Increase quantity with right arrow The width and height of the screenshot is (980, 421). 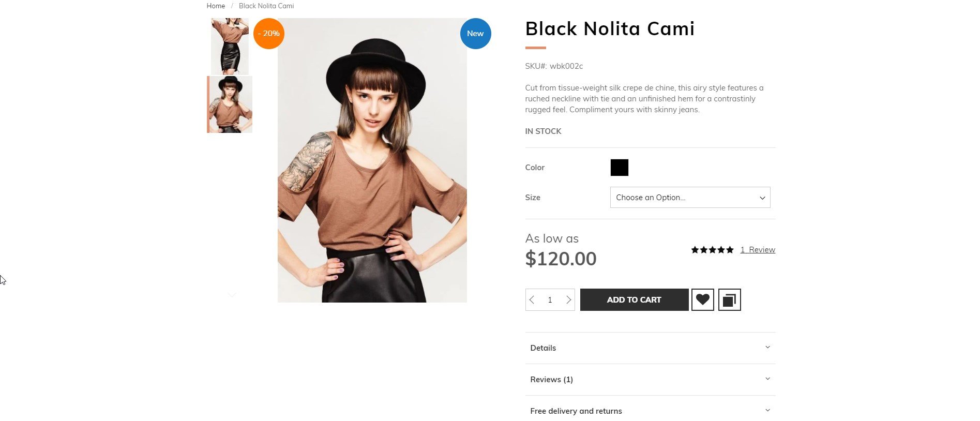(x=568, y=300)
